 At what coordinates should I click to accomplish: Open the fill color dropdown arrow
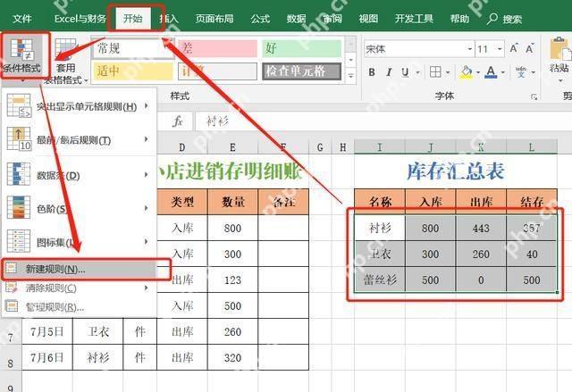click(x=478, y=72)
